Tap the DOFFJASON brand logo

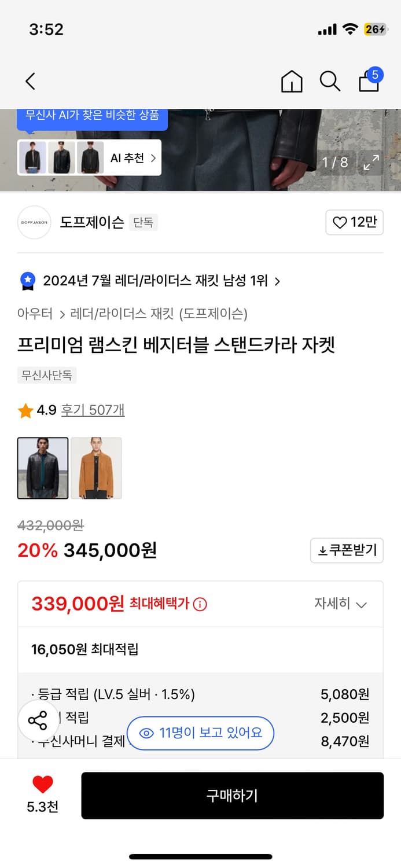pyautogui.click(x=34, y=222)
